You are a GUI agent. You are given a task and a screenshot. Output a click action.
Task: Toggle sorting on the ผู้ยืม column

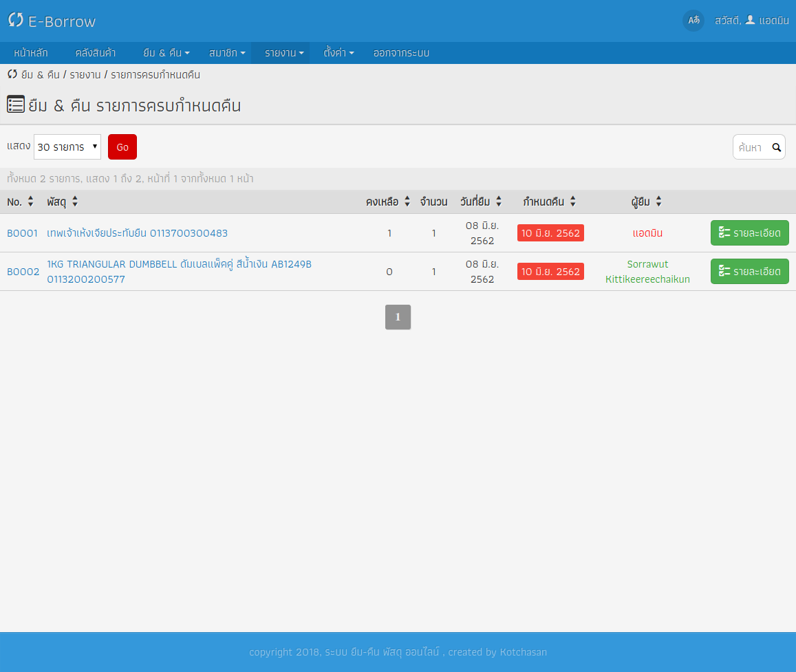point(658,202)
